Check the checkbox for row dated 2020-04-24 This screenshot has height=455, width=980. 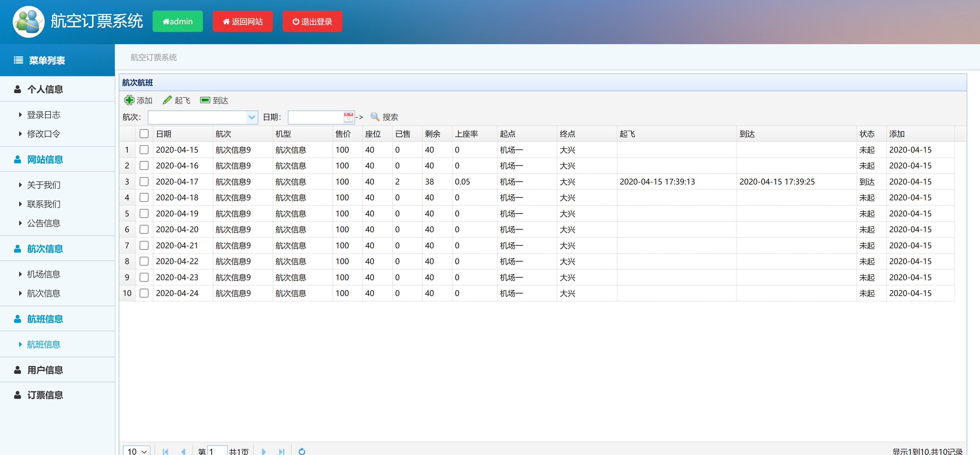(x=144, y=293)
